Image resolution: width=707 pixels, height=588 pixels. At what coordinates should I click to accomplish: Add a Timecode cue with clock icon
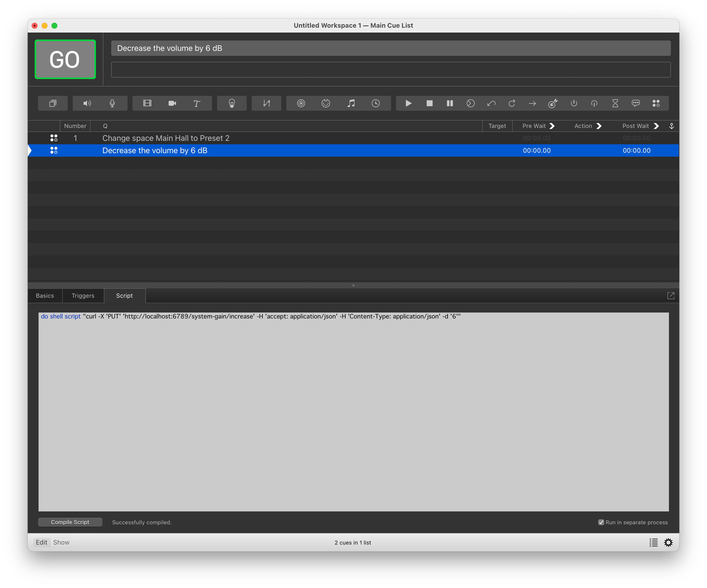point(376,103)
